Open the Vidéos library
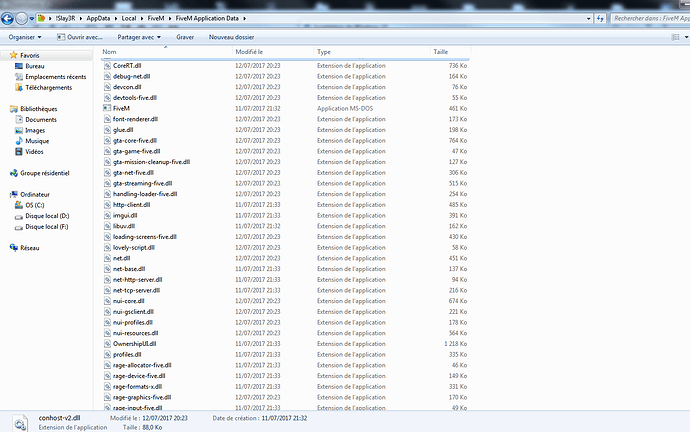Image resolution: width=690 pixels, height=432 pixels. [34, 152]
